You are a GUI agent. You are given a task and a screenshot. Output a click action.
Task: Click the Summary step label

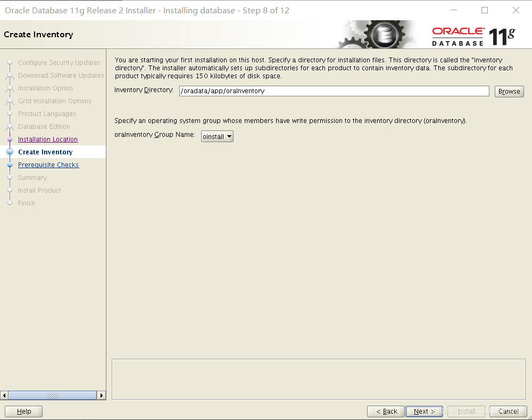click(x=32, y=178)
